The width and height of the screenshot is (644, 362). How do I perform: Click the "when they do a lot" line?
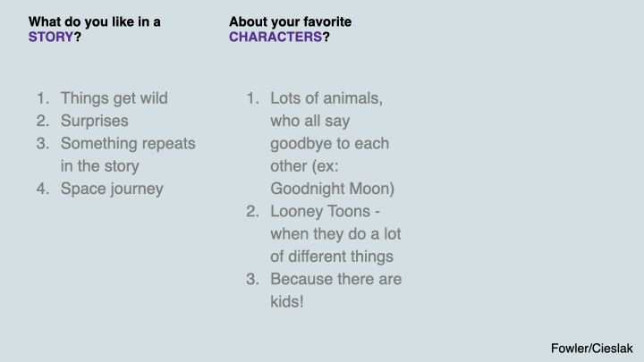pyautogui.click(x=335, y=234)
